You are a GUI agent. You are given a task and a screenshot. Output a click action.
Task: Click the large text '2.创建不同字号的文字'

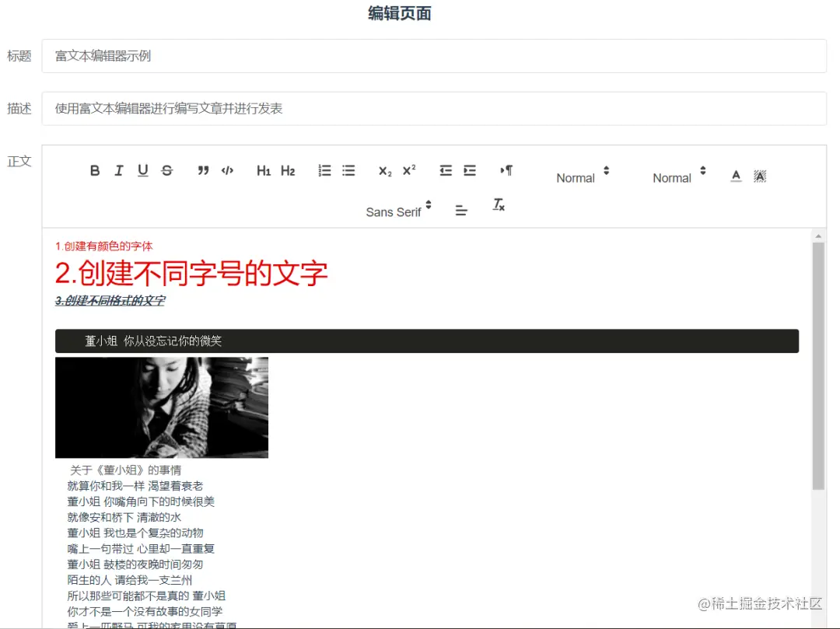point(191,273)
